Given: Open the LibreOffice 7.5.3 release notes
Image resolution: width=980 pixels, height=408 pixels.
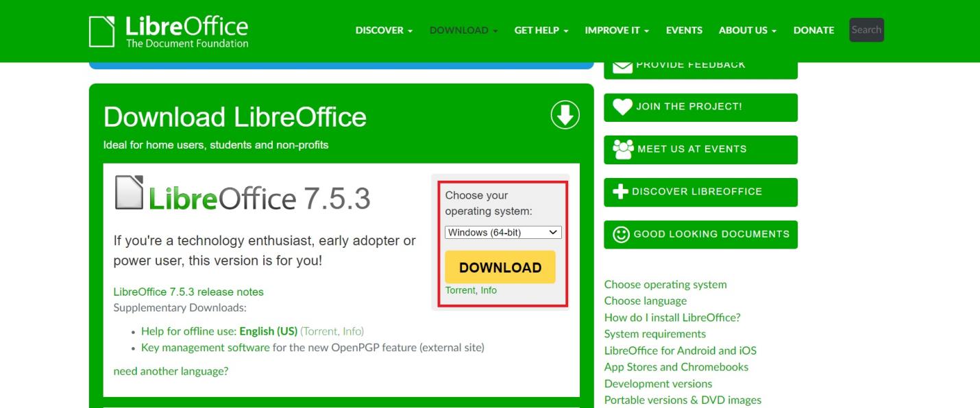Looking at the screenshot, I should 188,291.
